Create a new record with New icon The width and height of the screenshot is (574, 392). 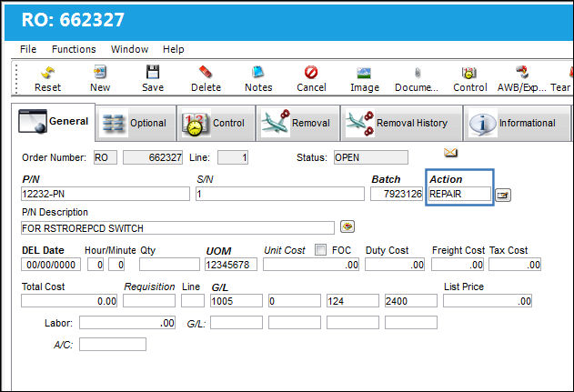(100, 72)
